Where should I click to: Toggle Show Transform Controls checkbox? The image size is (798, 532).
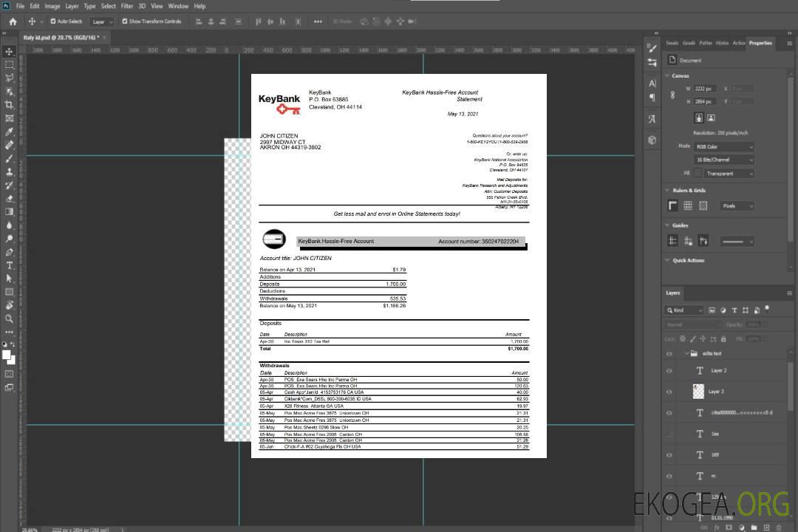[125, 21]
